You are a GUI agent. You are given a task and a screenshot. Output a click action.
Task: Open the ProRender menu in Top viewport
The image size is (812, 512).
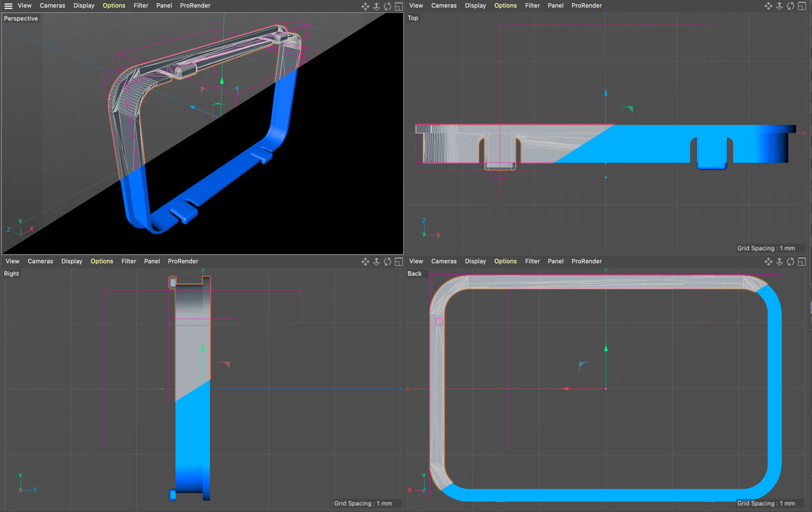click(x=586, y=6)
